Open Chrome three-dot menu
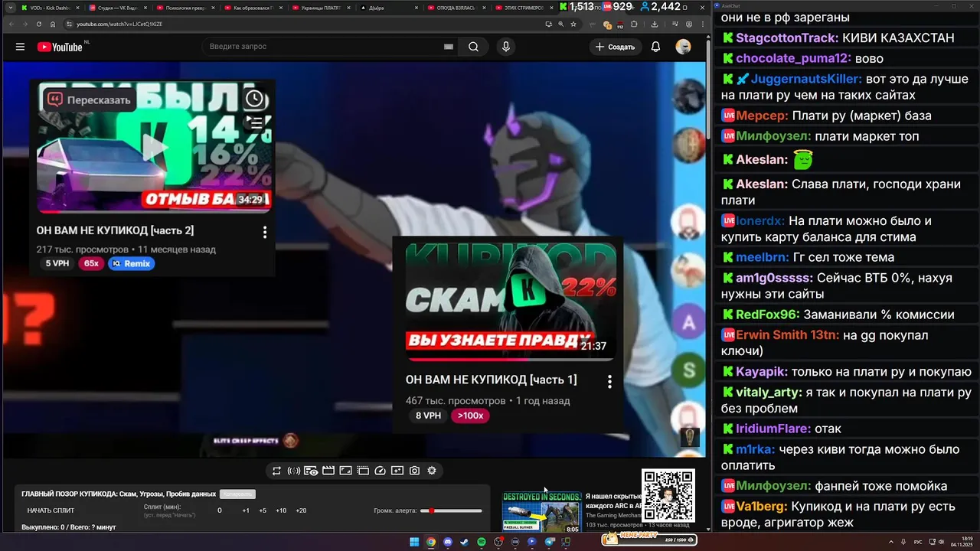Screen dimensions: 980x551 [x=703, y=24]
